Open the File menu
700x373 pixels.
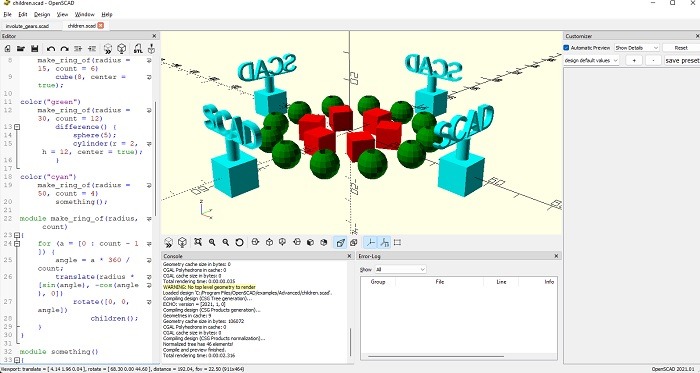point(7,14)
